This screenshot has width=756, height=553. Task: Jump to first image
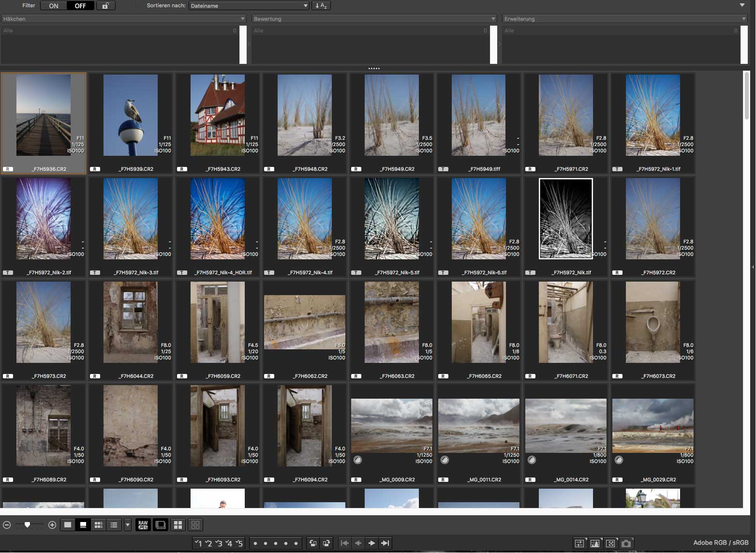tap(344, 543)
